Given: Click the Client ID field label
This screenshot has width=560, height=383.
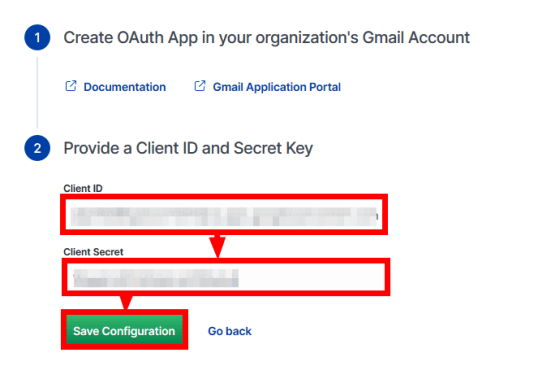Looking at the screenshot, I should coord(83,188).
